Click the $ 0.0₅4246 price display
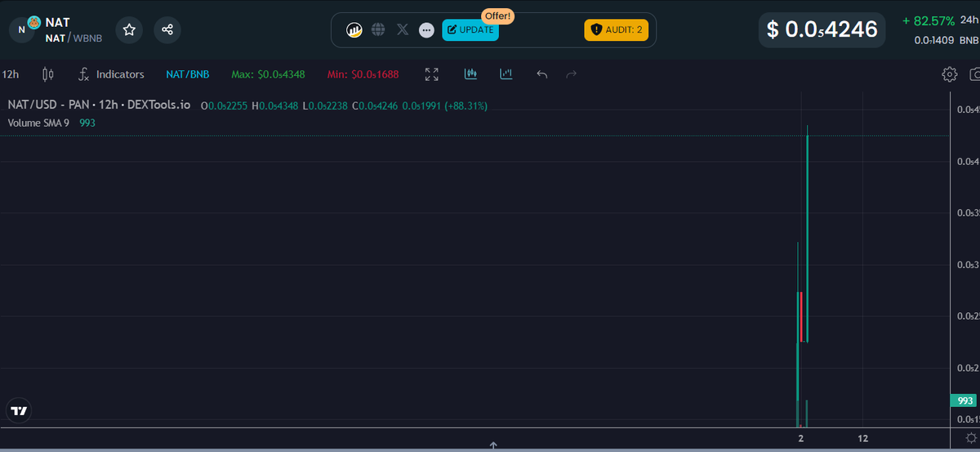Screen dimensions: 980x452 [822, 30]
